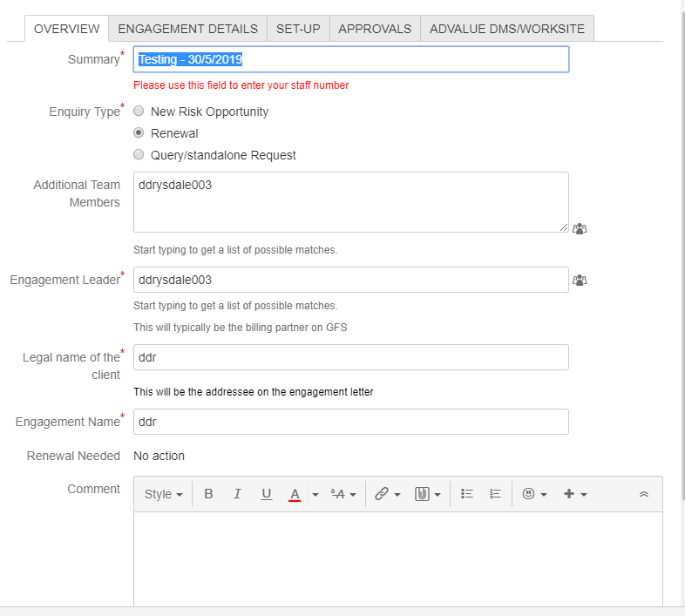Collapse the comment editor toolbar

[643, 494]
